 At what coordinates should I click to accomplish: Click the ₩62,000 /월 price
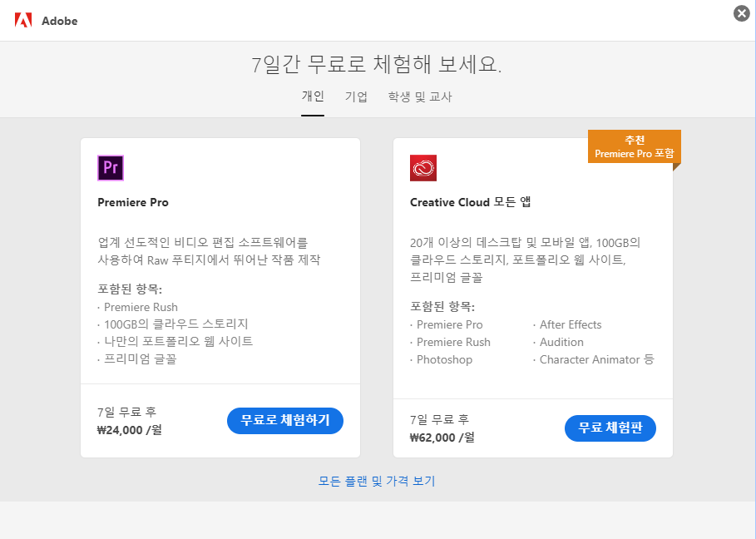pos(442,438)
